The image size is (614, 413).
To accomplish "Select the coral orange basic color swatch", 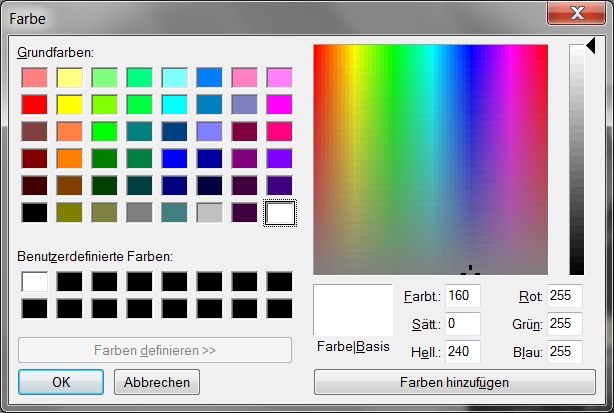I will pos(70,132).
